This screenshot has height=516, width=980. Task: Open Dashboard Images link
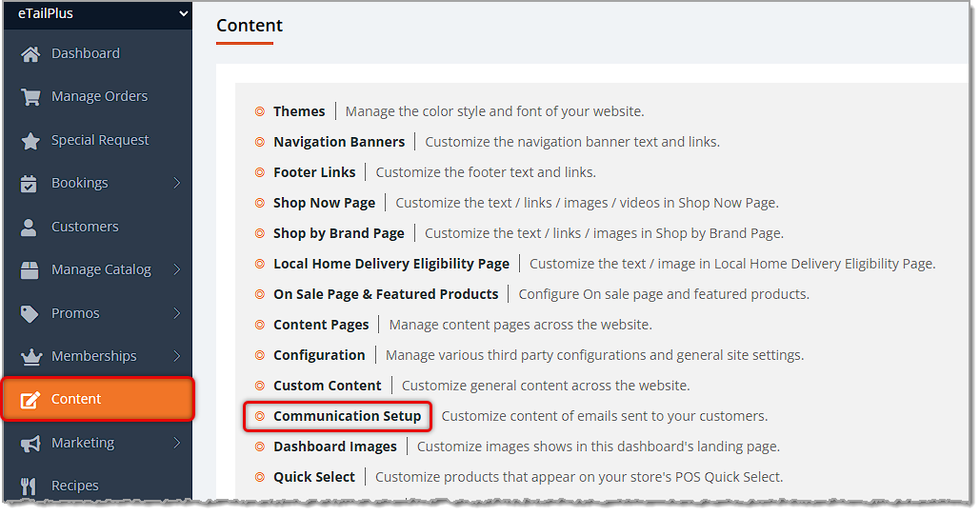335,447
